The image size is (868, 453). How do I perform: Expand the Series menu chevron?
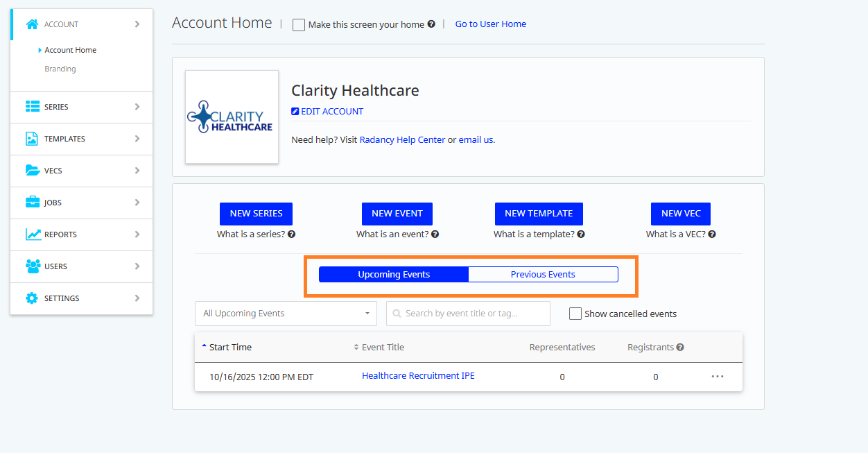coord(137,107)
